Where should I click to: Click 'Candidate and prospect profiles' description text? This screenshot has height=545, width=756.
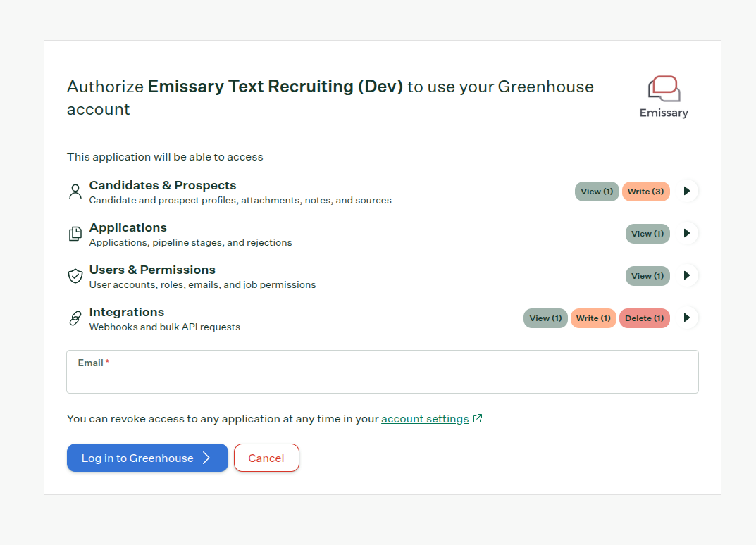[x=240, y=201]
